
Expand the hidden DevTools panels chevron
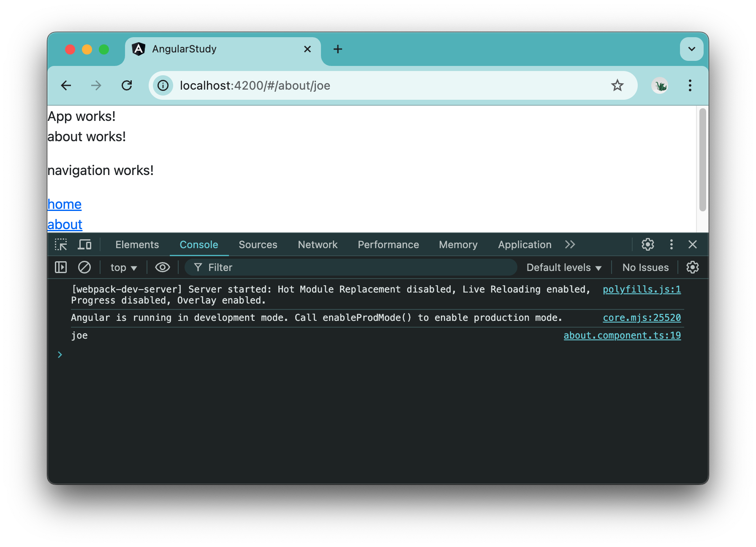(x=570, y=244)
